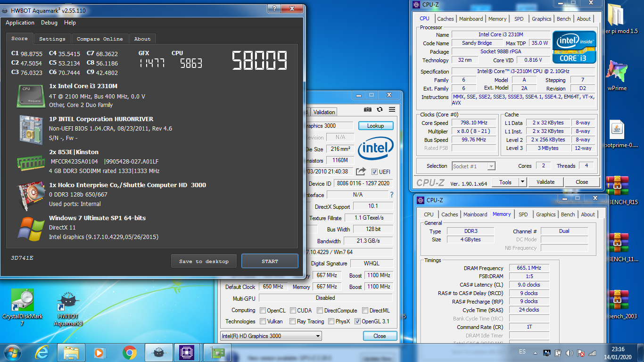Open the Windows Start menu
Viewport: 644px width, 362px height.
tap(12, 352)
